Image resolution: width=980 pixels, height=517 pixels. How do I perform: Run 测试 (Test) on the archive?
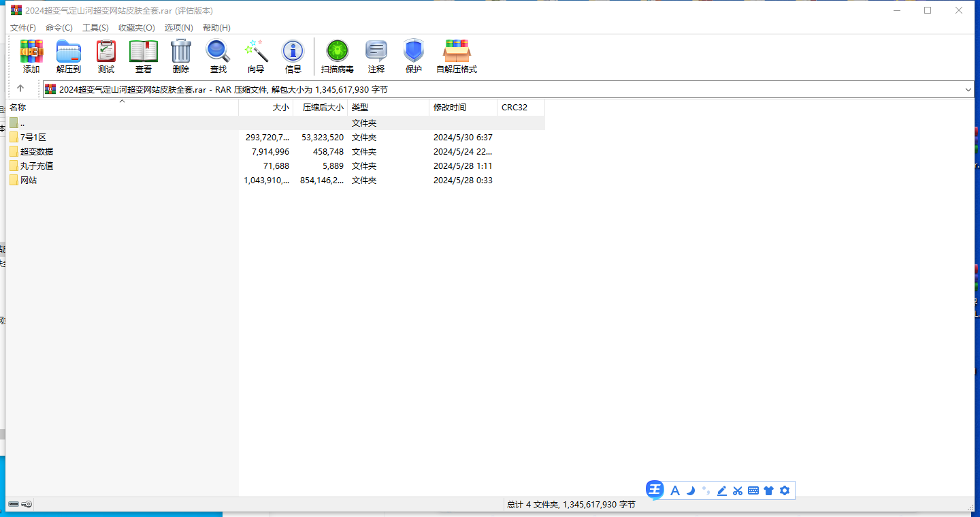point(106,56)
